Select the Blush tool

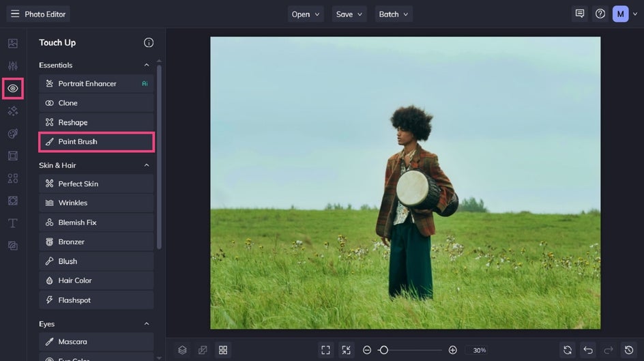96,261
